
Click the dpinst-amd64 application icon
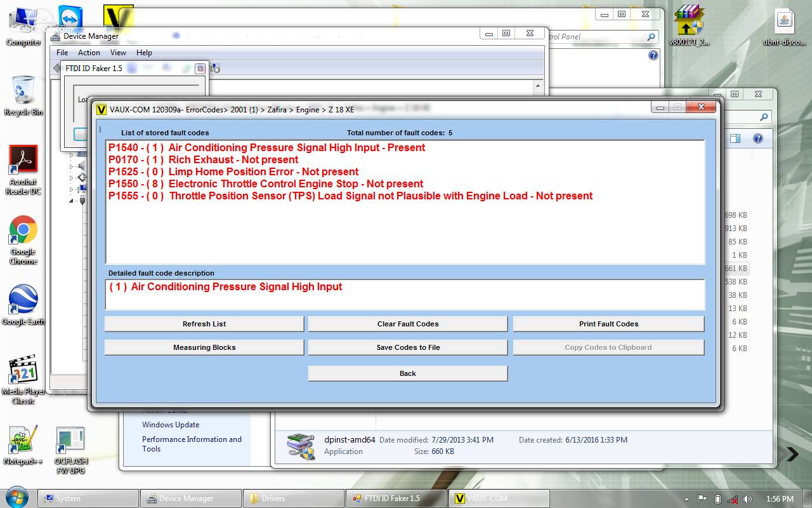(x=300, y=446)
